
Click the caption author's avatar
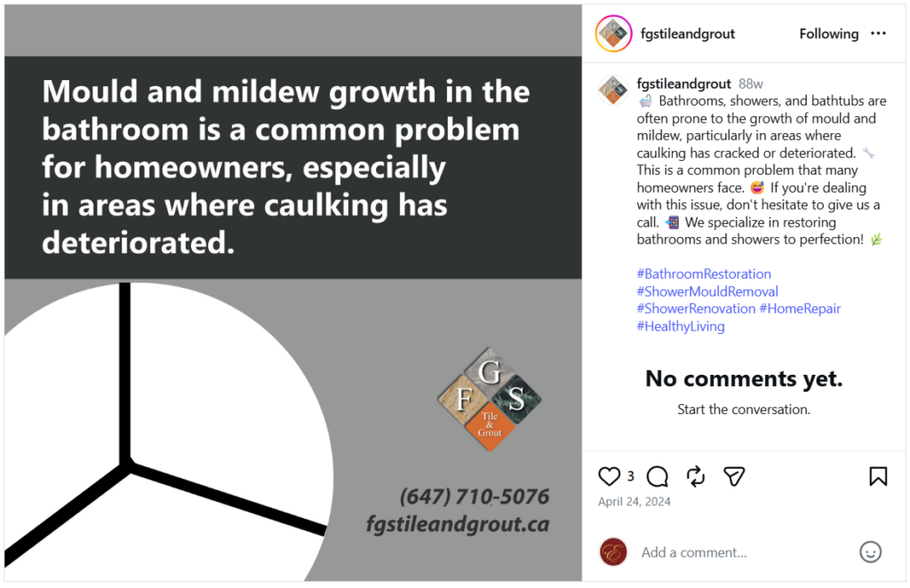[613, 89]
